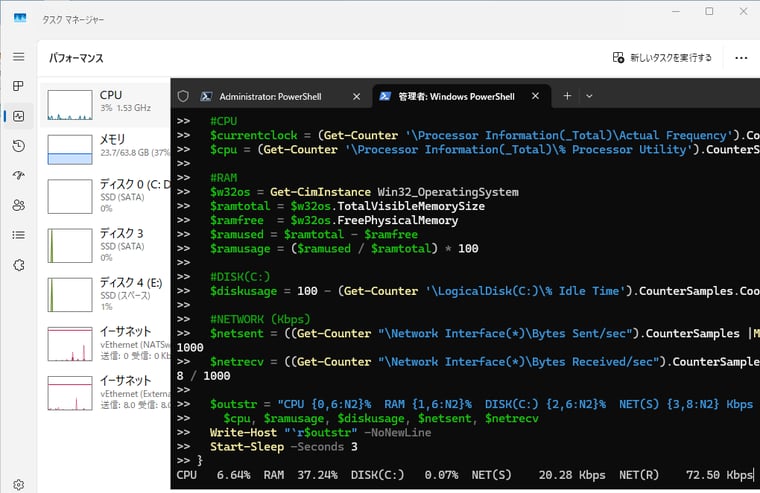The width and height of the screenshot is (760, 493).
Task: Select the Performance page icon in sidebar
Action: 18,116
